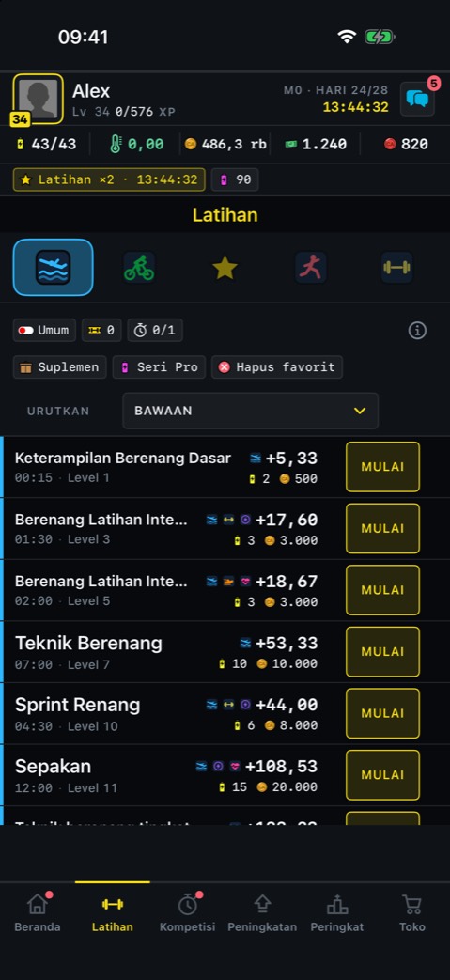Select the running training category icon
Screen dimensions: 450x980
[311, 268]
